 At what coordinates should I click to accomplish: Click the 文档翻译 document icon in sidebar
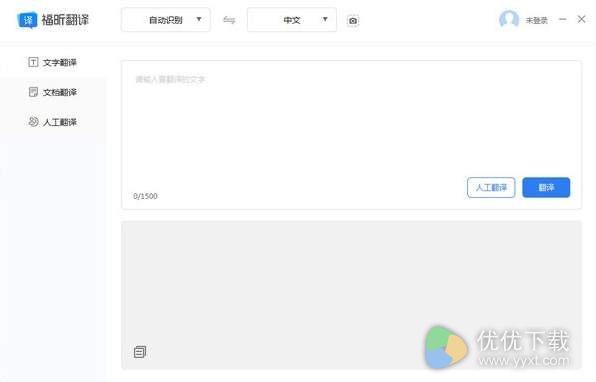click(33, 92)
